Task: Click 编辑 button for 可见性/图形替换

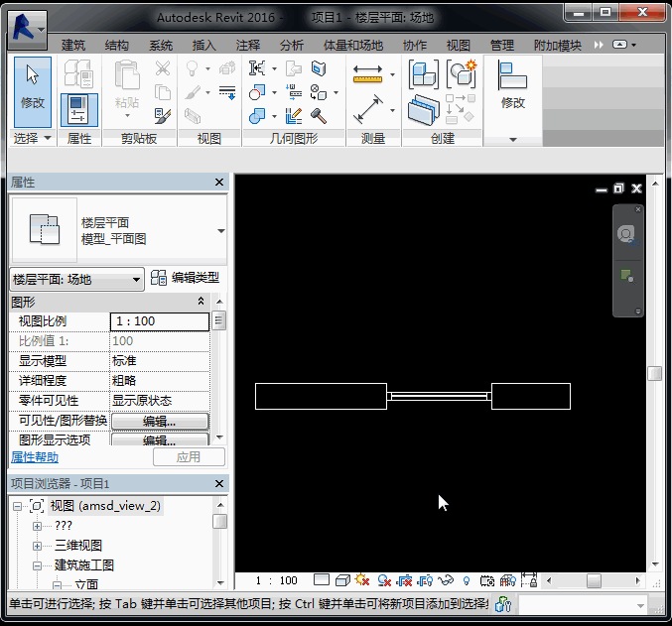Action: tap(159, 422)
